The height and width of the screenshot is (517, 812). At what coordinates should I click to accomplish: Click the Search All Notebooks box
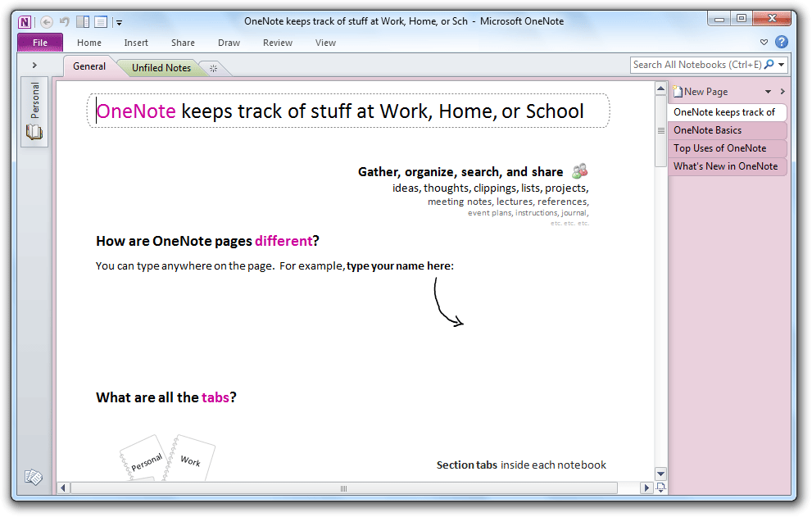pos(696,65)
